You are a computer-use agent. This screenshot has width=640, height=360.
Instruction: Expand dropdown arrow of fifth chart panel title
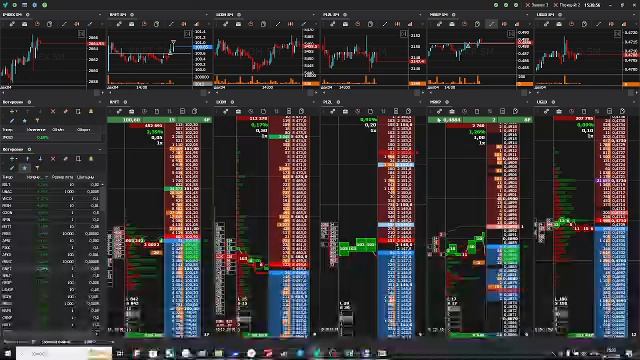pyautogui.click(x=527, y=15)
